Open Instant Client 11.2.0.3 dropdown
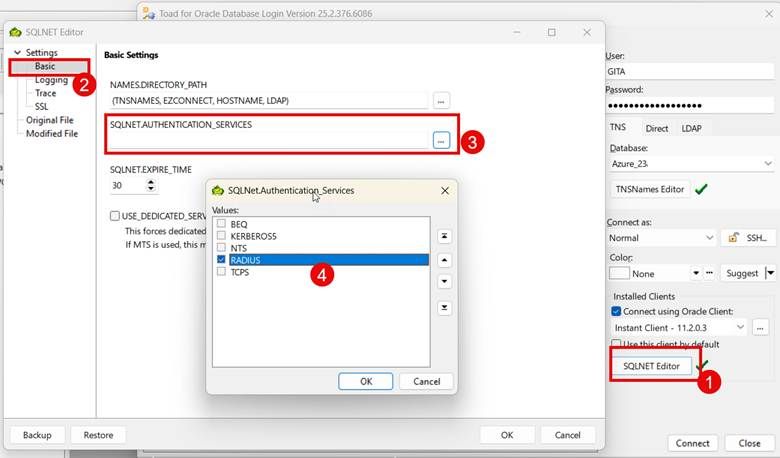The height and width of the screenshot is (458, 780). pos(740,328)
